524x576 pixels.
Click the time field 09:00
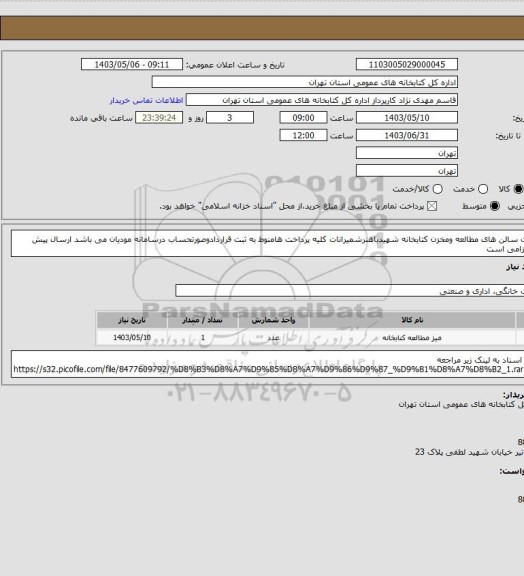303,118
